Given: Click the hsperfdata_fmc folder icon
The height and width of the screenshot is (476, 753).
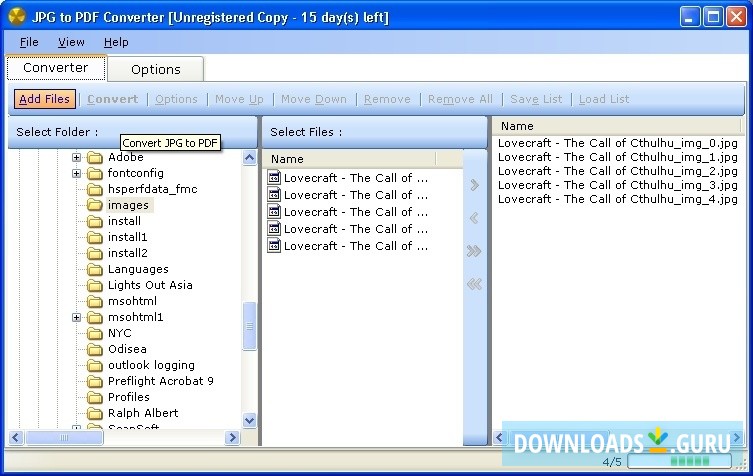Looking at the screenshot, I should pos(95,189).
